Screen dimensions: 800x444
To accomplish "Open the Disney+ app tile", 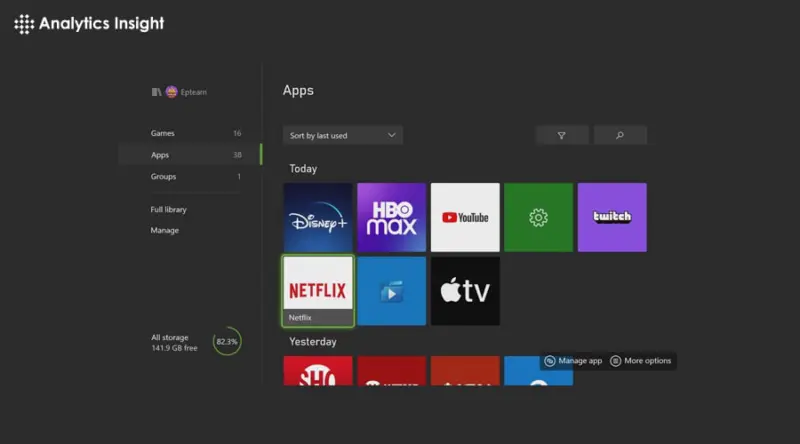I will [318, 217].
